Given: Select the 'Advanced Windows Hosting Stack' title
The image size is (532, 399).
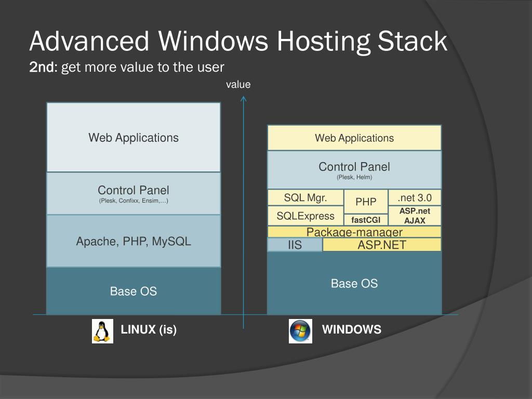Looking at the screenshot, I should coord(238,41).
